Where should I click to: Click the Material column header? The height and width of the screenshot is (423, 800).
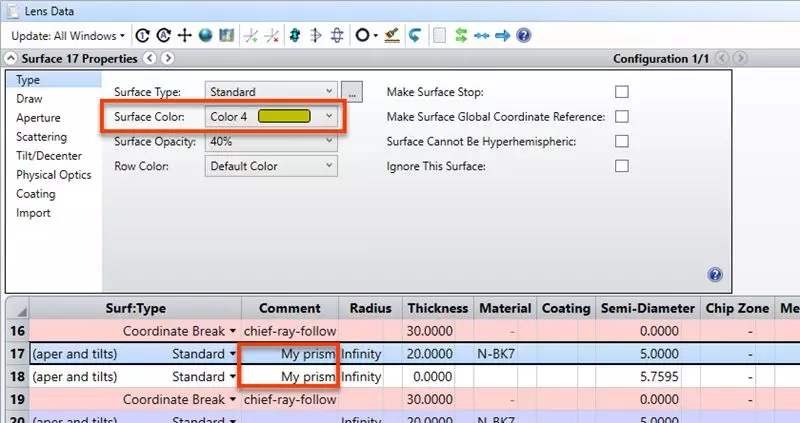pyautogui.click(x=505, y=308)
